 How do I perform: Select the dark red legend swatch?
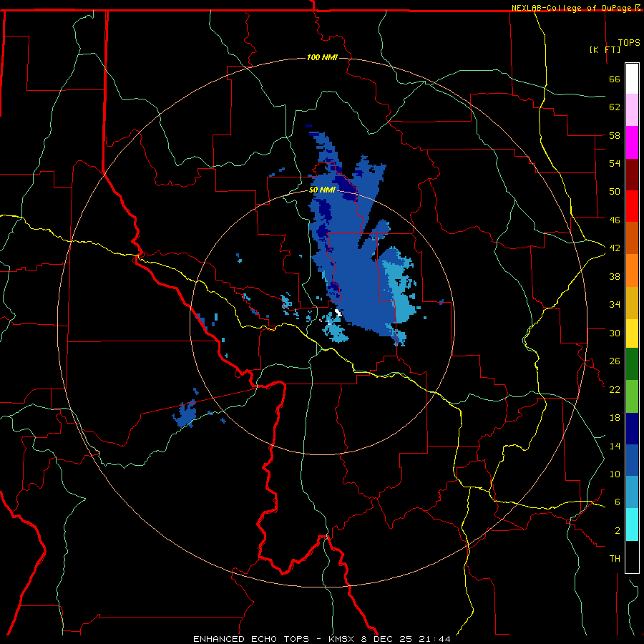pos(632,175)
